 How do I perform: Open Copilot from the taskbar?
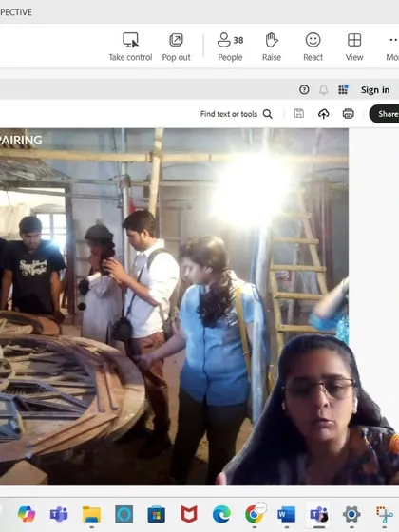[x=27, y=514]
